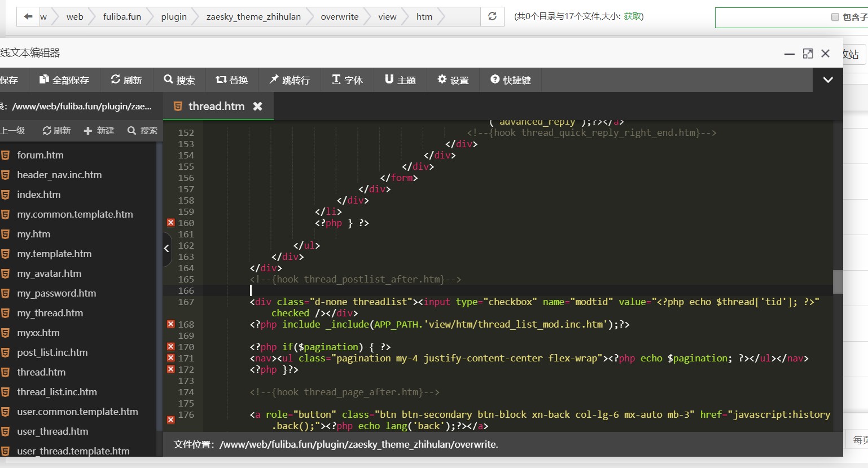Click 新建 to create new file
Image resolution: width=868 pixels, height=468 pixels.
tap(99, 131)
